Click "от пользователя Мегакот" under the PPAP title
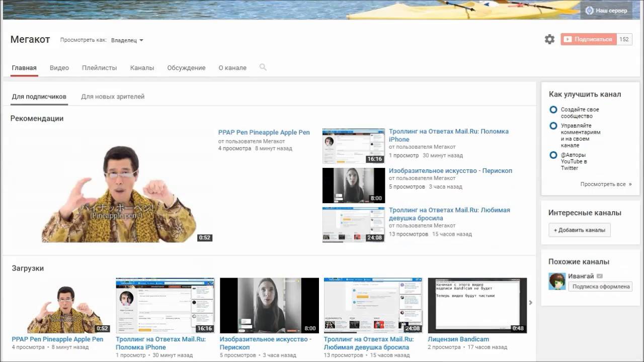Screen dimensions: 644x362 [x=252, y=141]
